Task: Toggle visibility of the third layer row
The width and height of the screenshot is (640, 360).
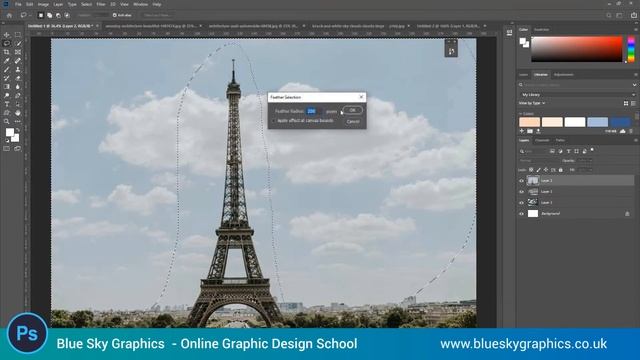Action: tap(521, 202)
